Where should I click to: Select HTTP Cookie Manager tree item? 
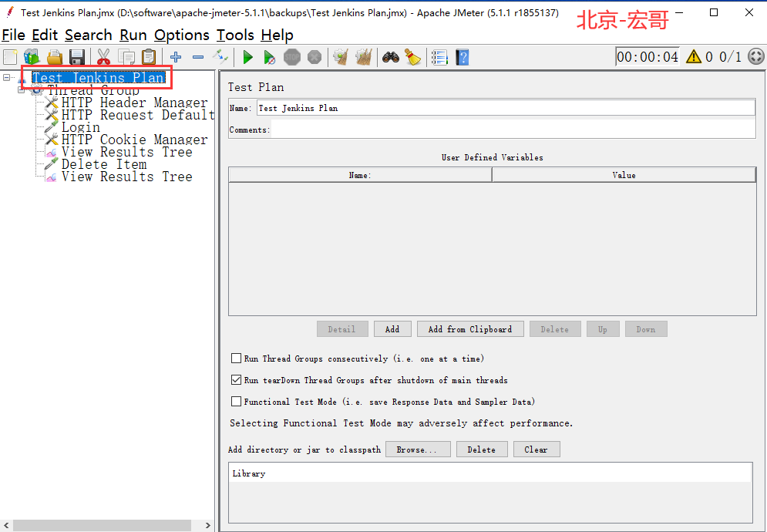pos(135,140)
